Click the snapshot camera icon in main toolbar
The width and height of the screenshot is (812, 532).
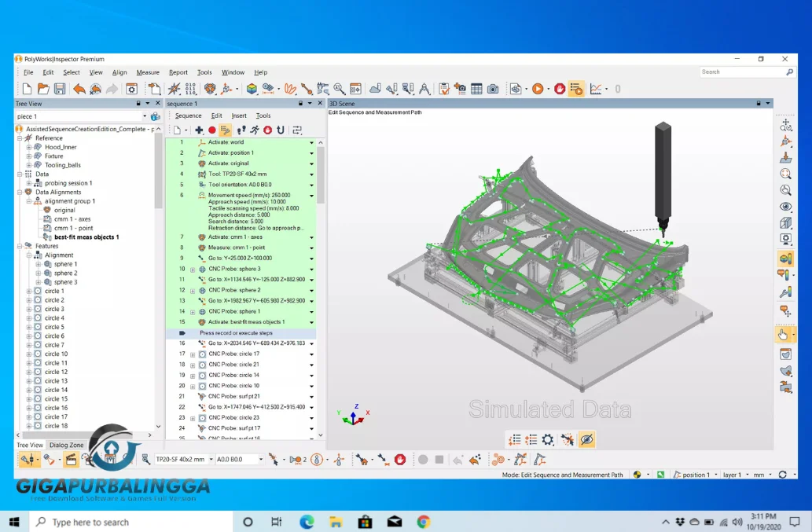click(493, 89)
